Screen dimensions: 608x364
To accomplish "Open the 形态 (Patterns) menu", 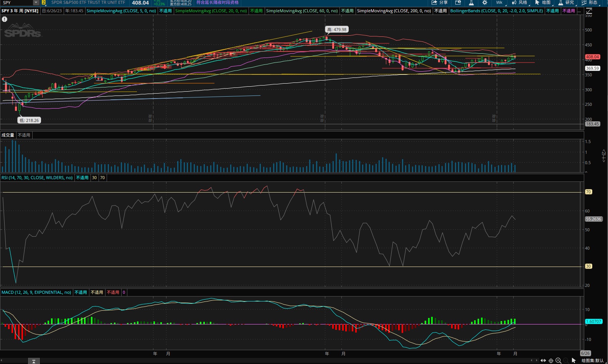I will coord(590,2).
